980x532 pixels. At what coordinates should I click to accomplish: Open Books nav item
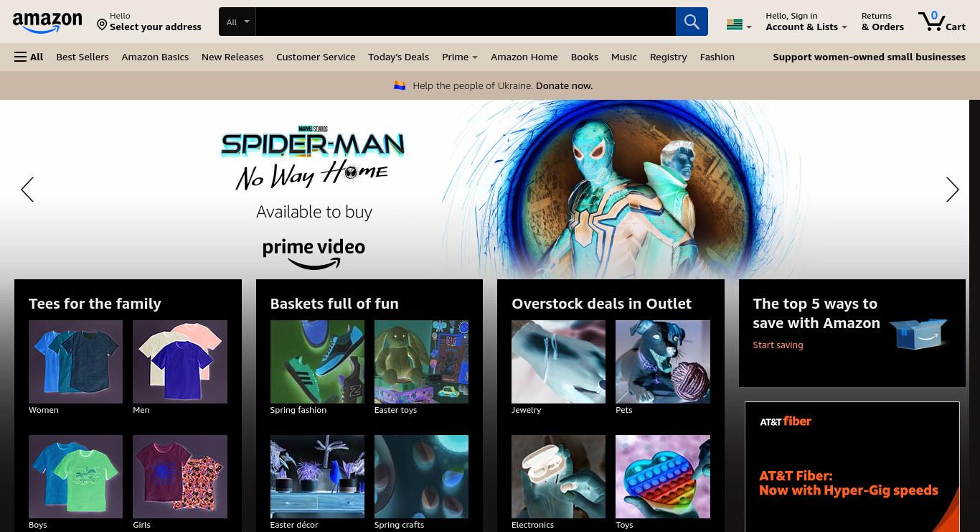coord(585,57)
